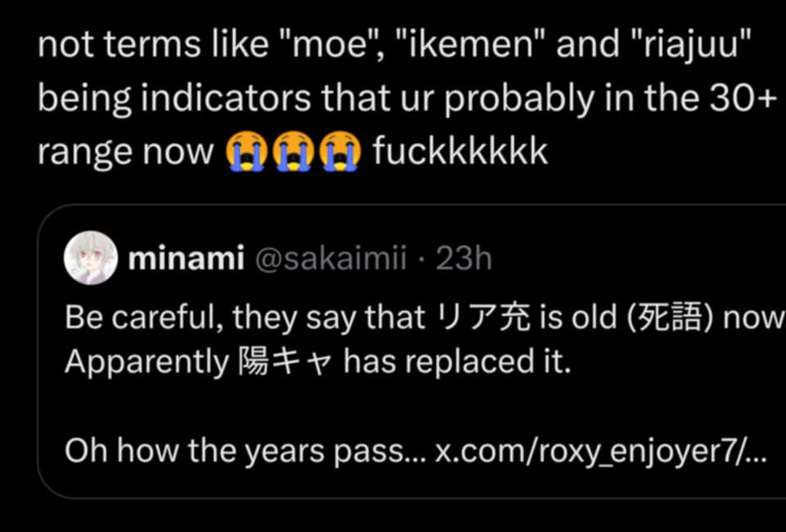Click the third crying emoji

(341, 151)
